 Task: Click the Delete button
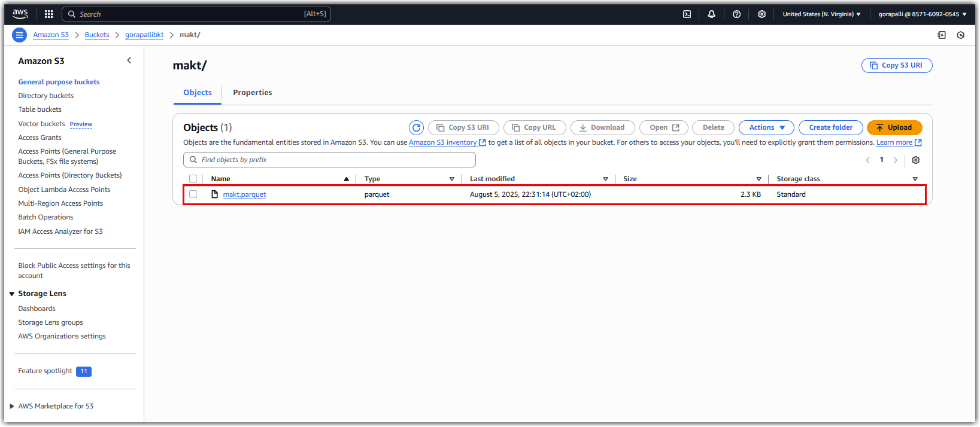pos(713,127)
